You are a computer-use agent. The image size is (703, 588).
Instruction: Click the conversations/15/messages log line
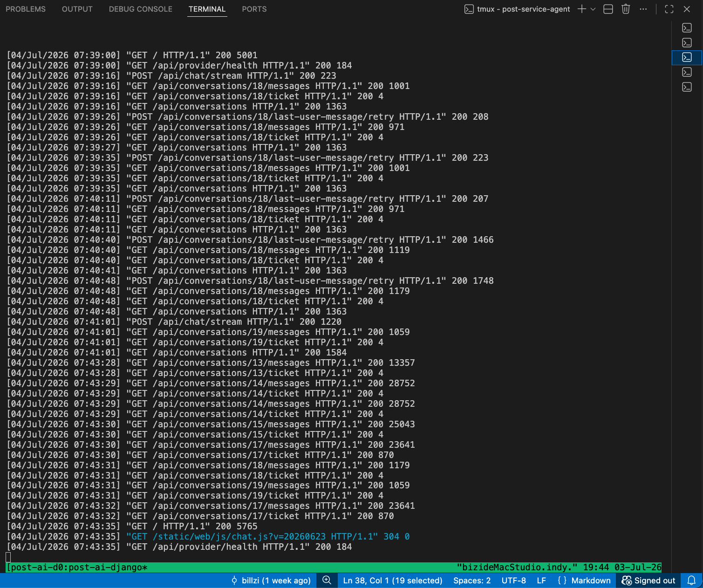211,424
